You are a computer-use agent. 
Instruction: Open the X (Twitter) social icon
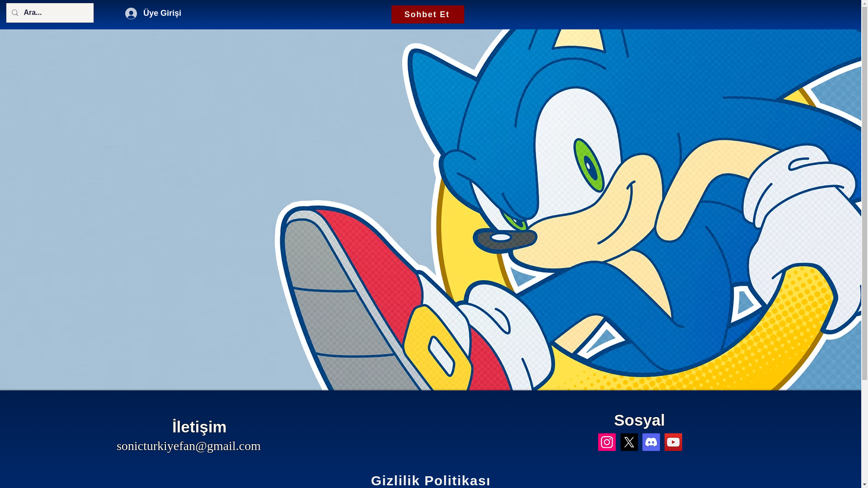(629, 442)
